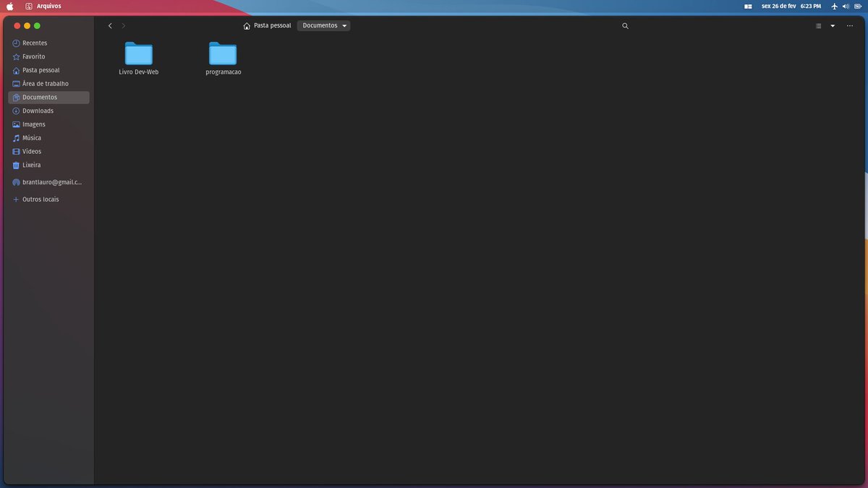Open Lixeira trash in sidebar
The height and width of the screenshot is (488, 868).
point(48,165)
